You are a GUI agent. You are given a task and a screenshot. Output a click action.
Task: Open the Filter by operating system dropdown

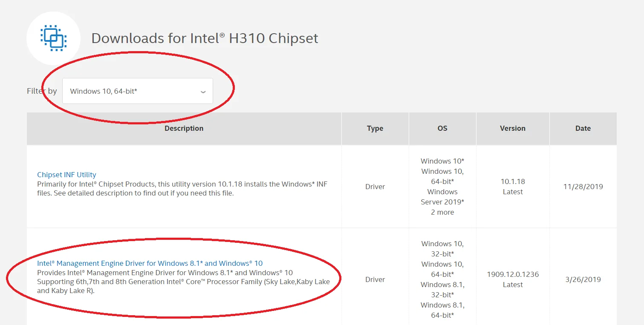138,91
